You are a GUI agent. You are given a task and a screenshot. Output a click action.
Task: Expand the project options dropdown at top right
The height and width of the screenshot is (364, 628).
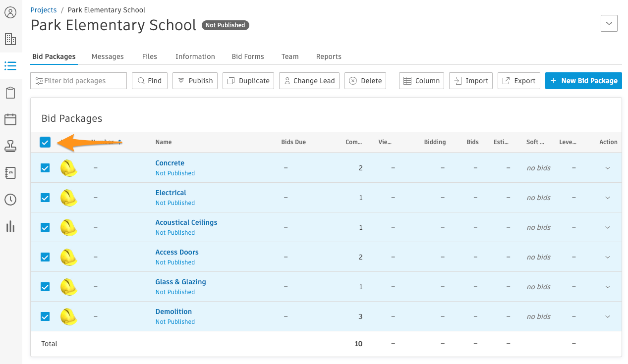(x=609, y=23)
